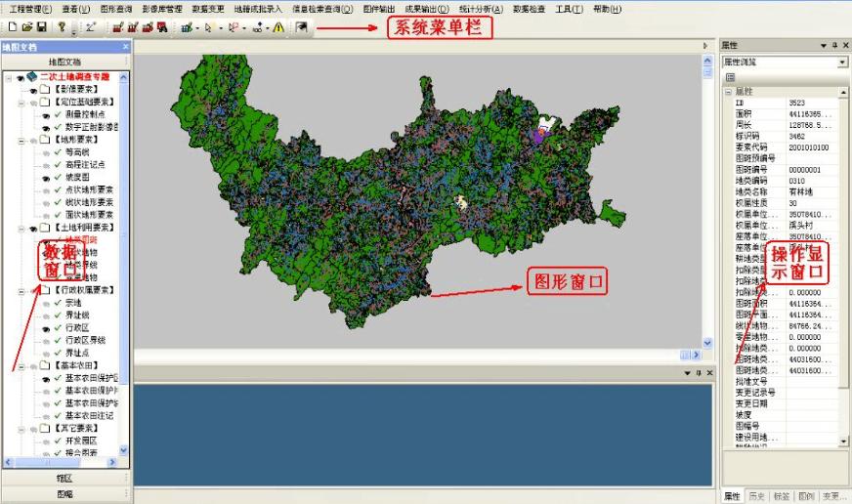852x504 pixels.
Task: Click the map window vertical scrollbar
Action: click(708, 195)
